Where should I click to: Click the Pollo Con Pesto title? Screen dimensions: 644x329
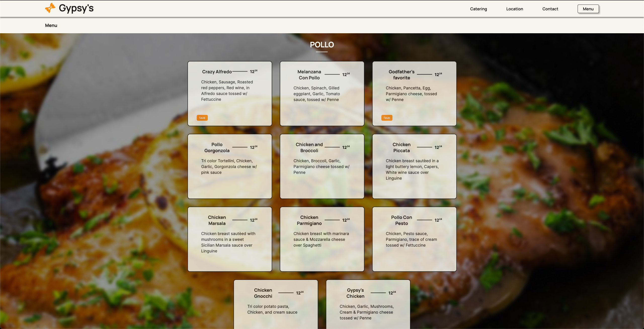pos(401,220)
